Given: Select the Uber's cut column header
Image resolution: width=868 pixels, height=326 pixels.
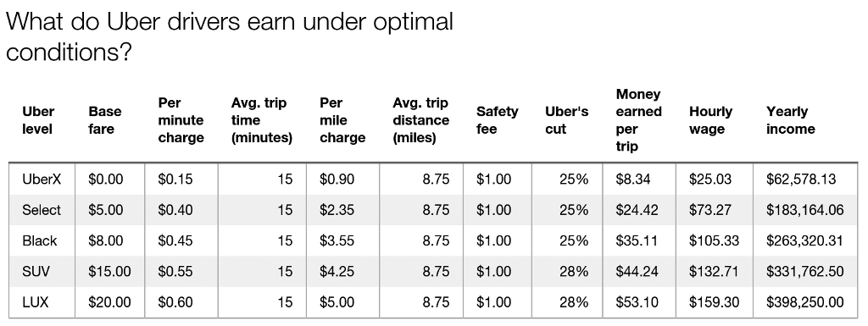Looking at the screenshot, I should pos(566,120).
